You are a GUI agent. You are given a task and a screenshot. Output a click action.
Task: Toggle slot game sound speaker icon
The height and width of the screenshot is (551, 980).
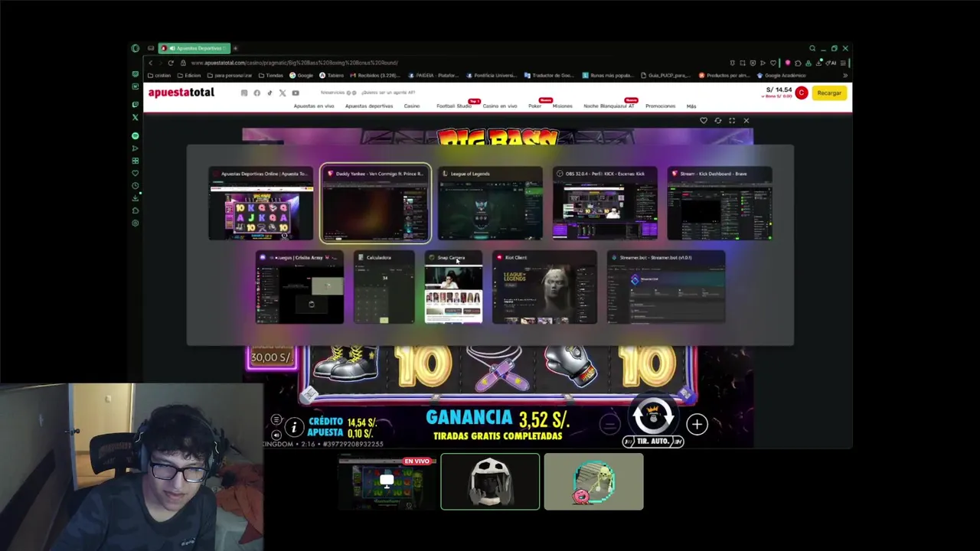276,435
